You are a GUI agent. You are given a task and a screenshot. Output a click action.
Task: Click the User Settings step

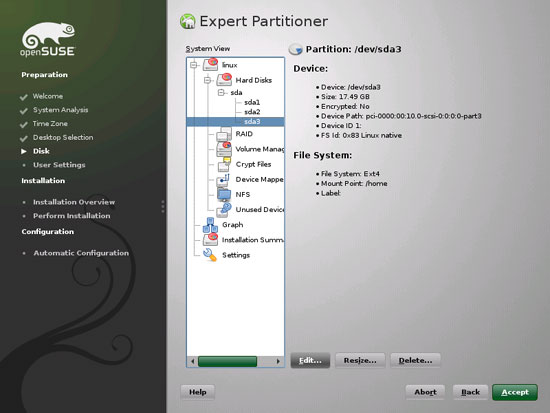[59, 165]
